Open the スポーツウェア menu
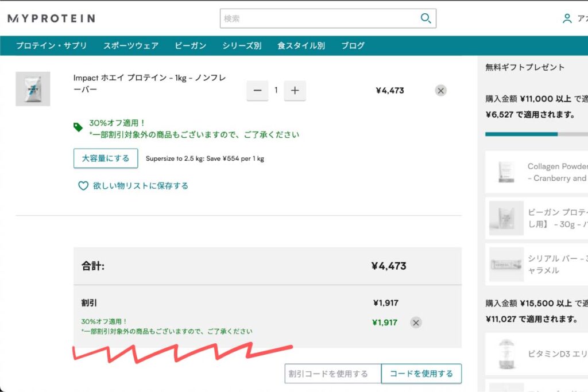The image size is (588, 392). (131, 46)
